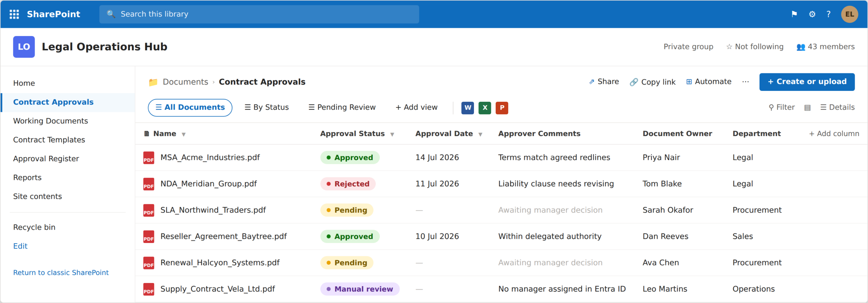The width and height of the screenshot is (868, 303).
Task: Open Working Documents in the sidebar
Action: pos(51,121)
